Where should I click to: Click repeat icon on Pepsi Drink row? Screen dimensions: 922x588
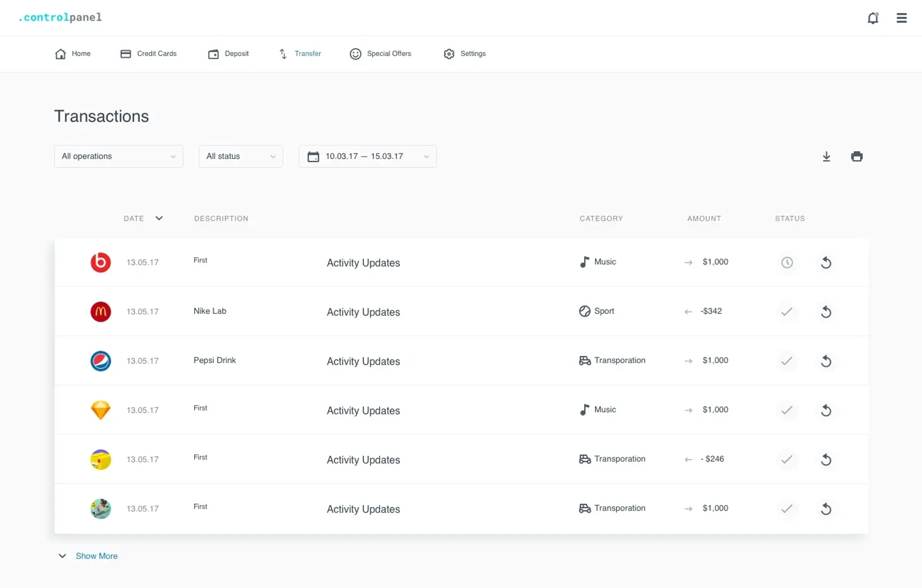pyautogui.click(x=825, y=361)
